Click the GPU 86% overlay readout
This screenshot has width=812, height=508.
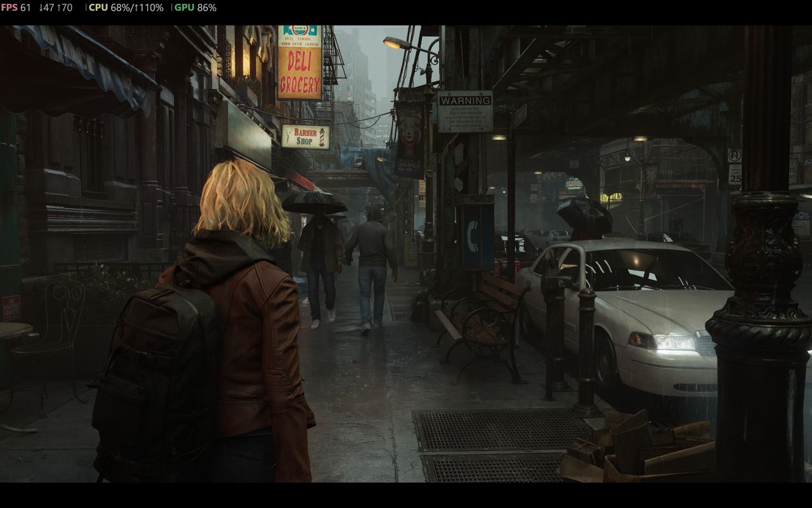[195, 8]
